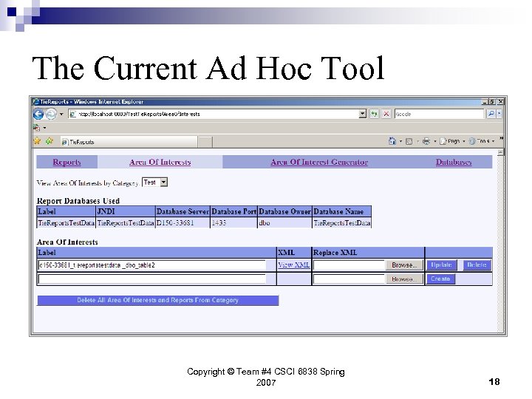Click the Database Name column header

click(x=341, y=211)
